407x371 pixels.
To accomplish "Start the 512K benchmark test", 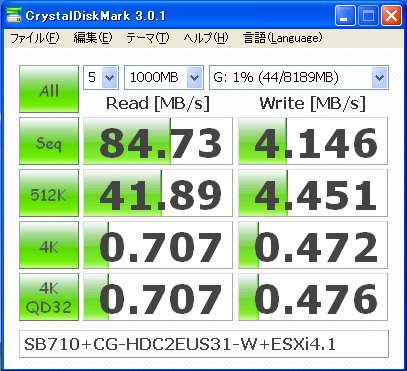I will tap(49, 193).
